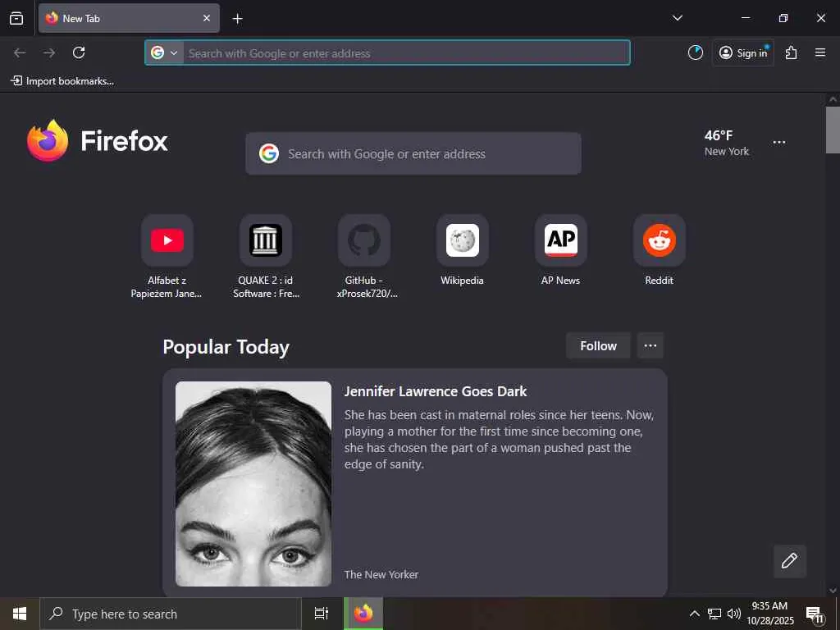Click The New Yorker source label
840x630 pixels.
[381, 574]
